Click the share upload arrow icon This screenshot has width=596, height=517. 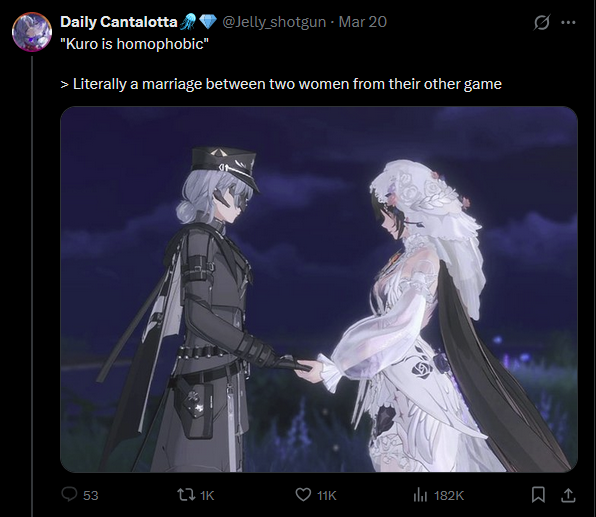568,495
